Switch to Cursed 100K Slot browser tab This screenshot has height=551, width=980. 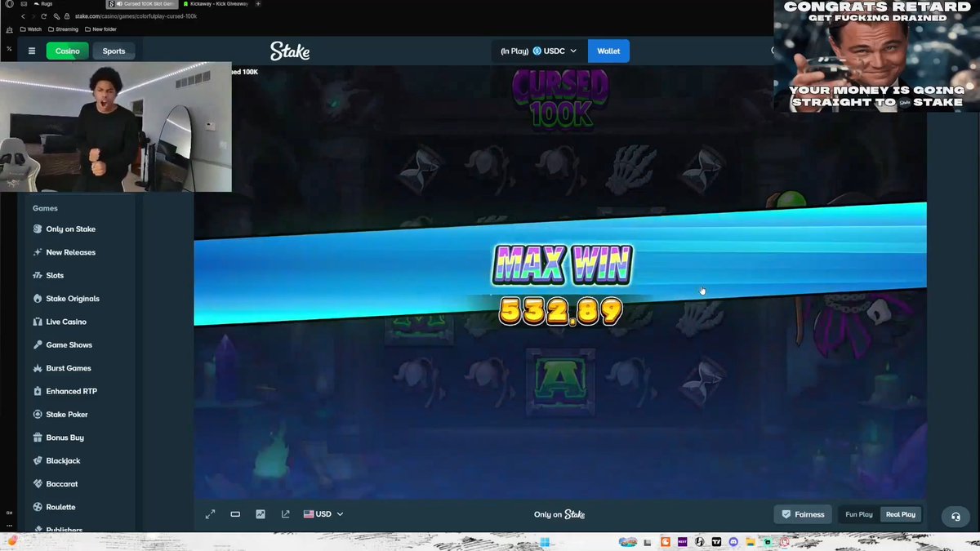pos(144,4)
